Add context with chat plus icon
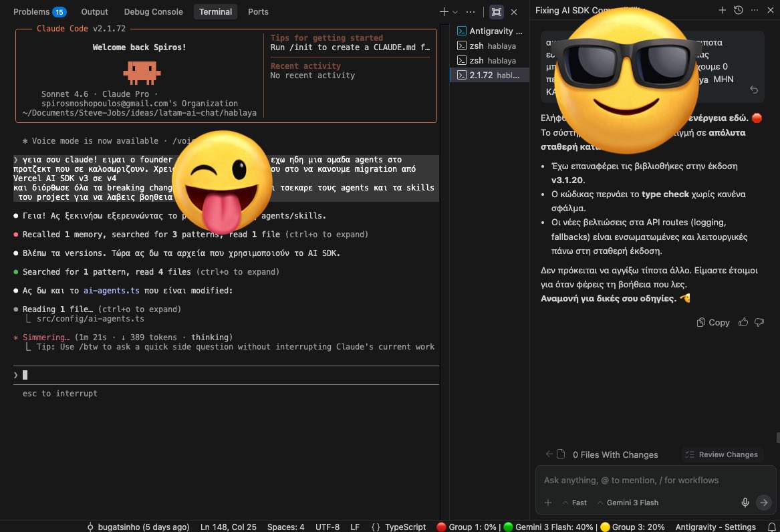The width and height of the screenshot is (780, 532). point(547,503)
